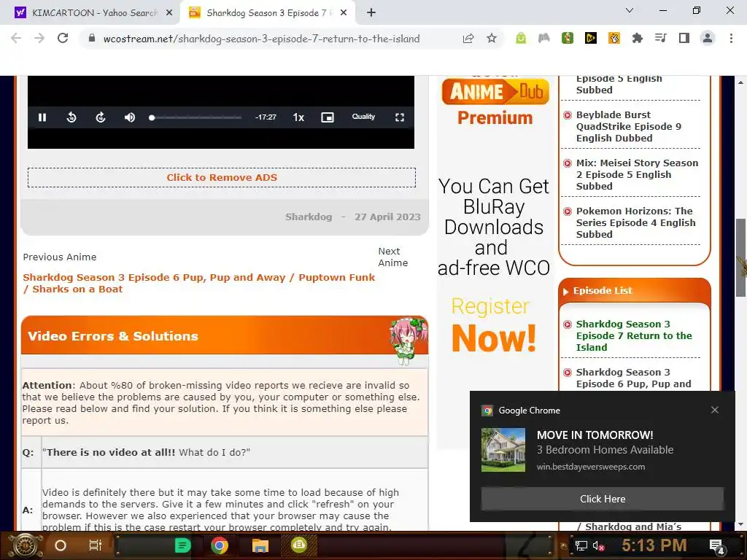Pause the video playback

pos(42,117)
